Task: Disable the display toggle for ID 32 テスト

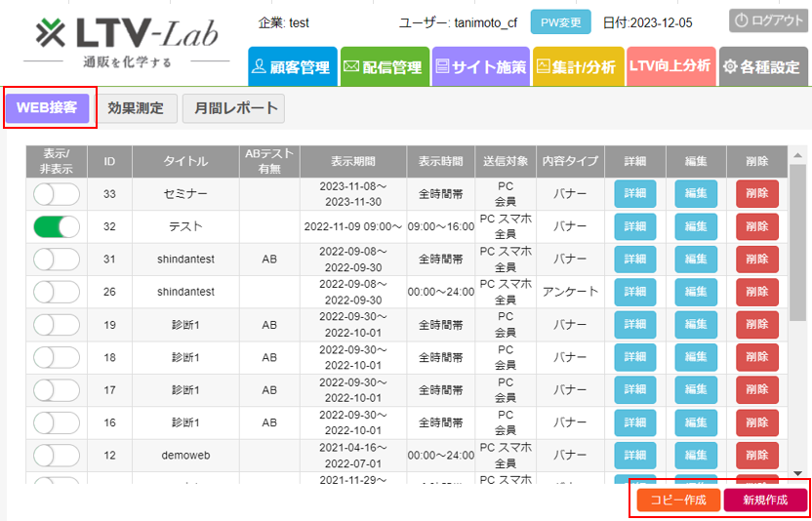Action: click(x=57, y=226)
